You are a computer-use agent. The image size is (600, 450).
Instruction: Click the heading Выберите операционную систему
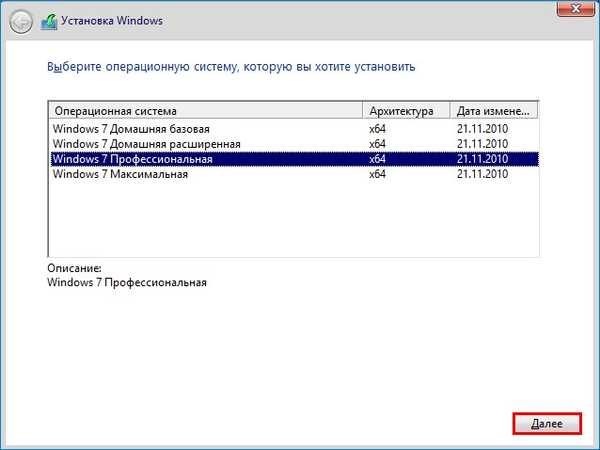click(x=231, y=67)
